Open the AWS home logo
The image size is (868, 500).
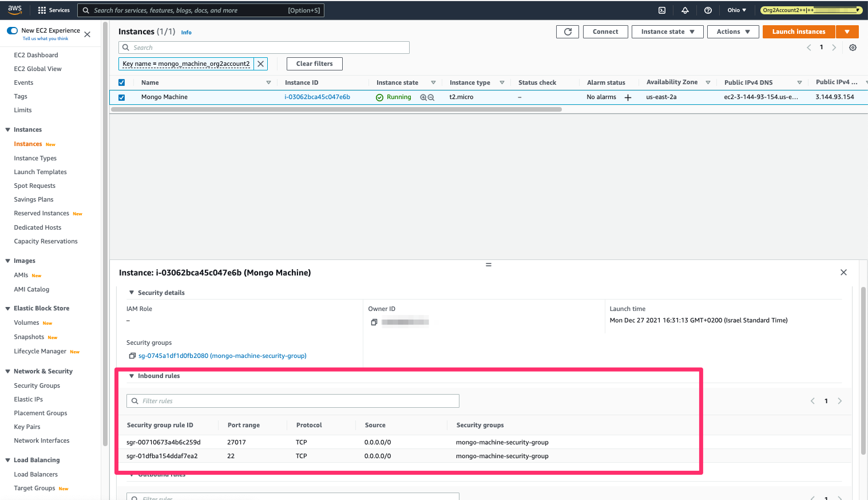pos(15,10)
